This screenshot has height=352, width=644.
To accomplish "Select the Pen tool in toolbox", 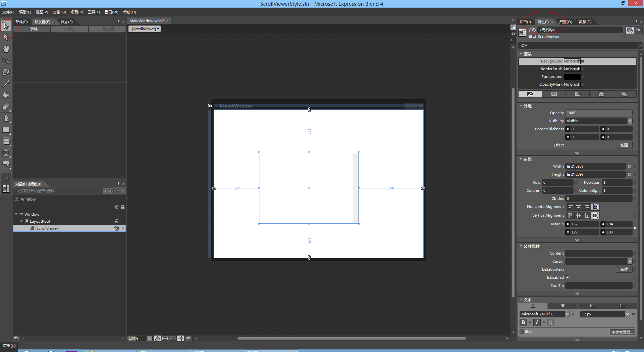I will [x=6, y=118].
